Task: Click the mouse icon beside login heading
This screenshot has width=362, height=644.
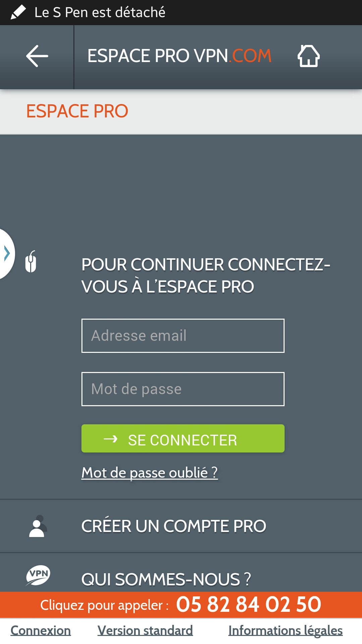Action: coord(31,261)
